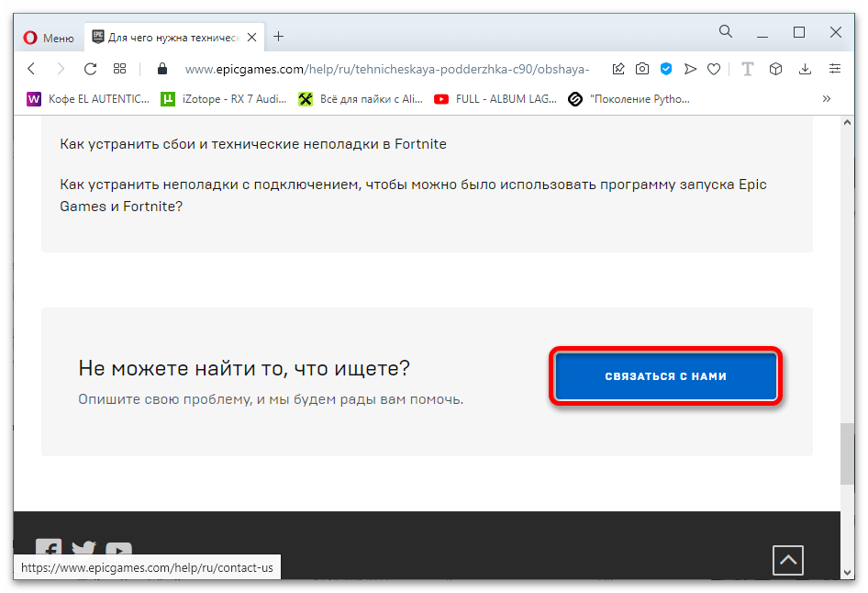
Task: Click the СВЯЗАТЬСЯ С НАМИ button
Action: (x=665, y=376)
